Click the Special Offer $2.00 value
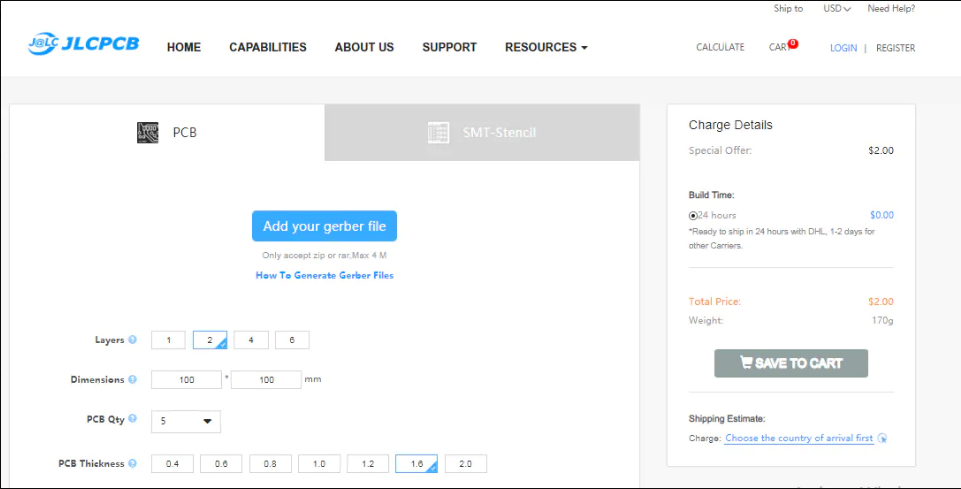Image resolution: width=961 pixels, height=489 pixels. coord(881,151)
